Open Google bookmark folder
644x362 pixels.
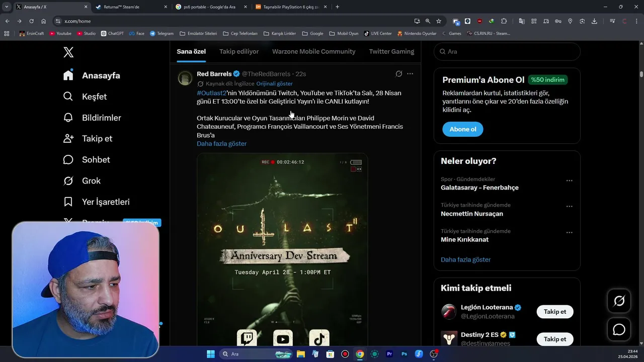[x=312, y=34]
